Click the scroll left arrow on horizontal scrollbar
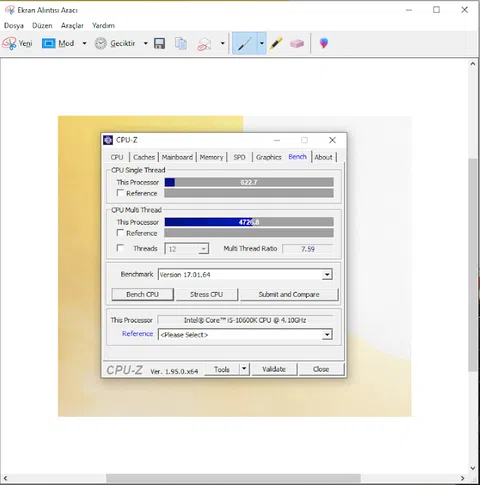This screenshot has width=480, height=485. click(x=5, y=478)
